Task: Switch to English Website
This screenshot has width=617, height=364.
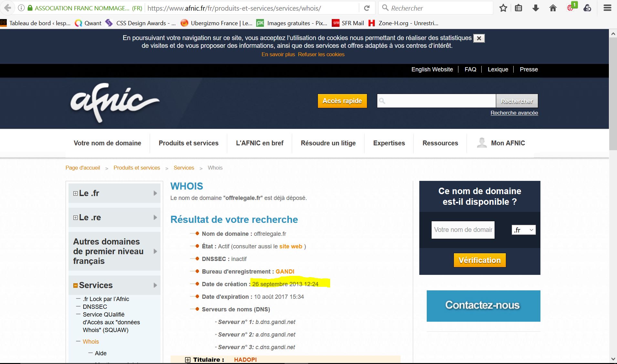Action: [x=432, y=69]
